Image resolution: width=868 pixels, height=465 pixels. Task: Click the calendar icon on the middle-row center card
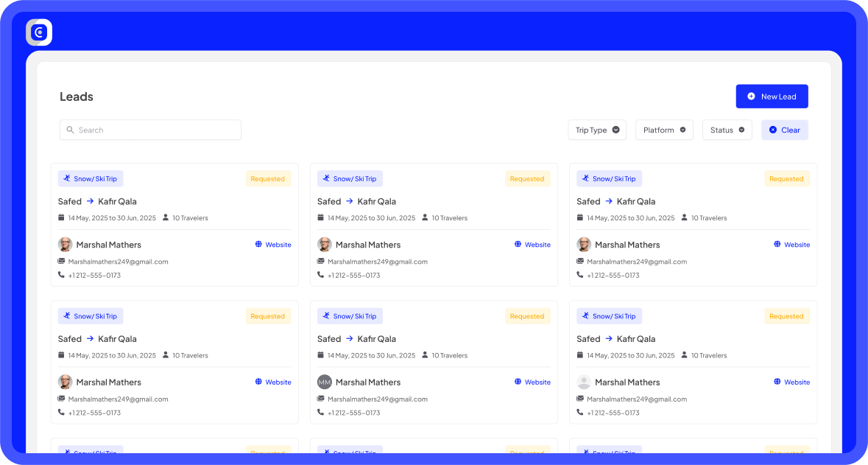[321, 355]
